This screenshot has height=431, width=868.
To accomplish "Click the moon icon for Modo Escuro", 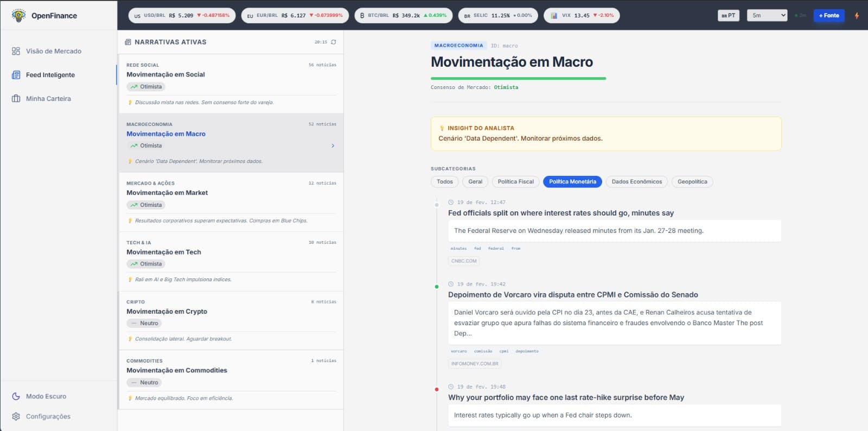I will point(16,396).
